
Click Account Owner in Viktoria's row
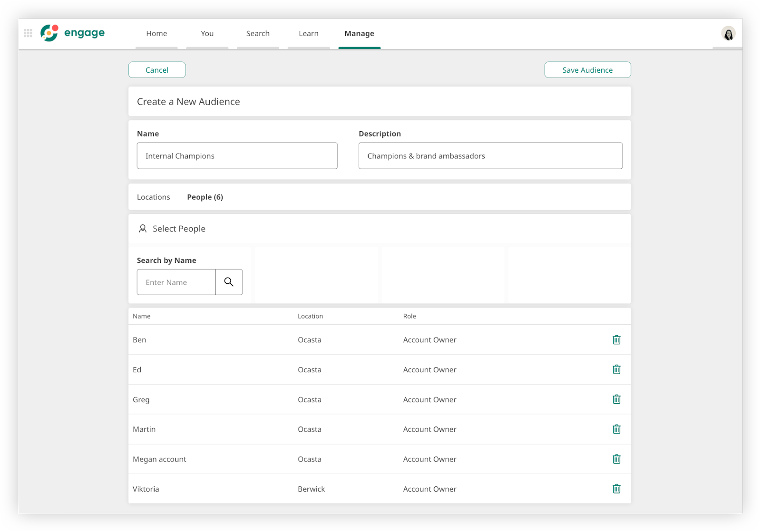point(430,489)
